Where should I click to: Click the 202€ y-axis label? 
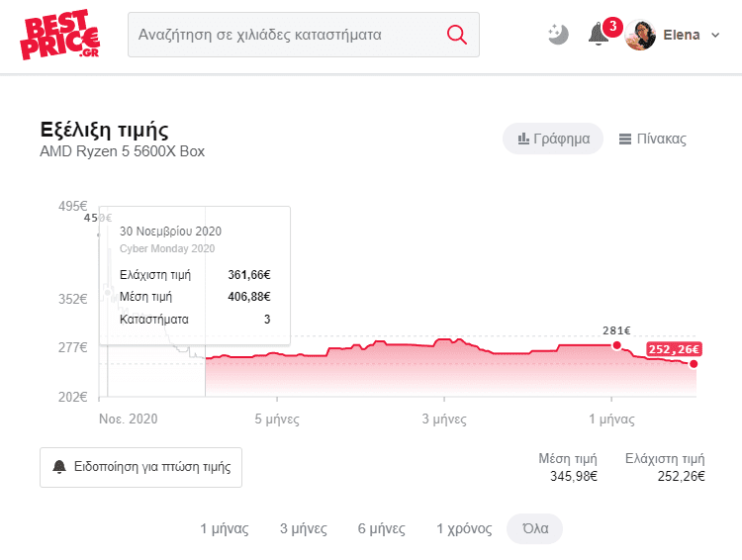[x=73, y=397]
